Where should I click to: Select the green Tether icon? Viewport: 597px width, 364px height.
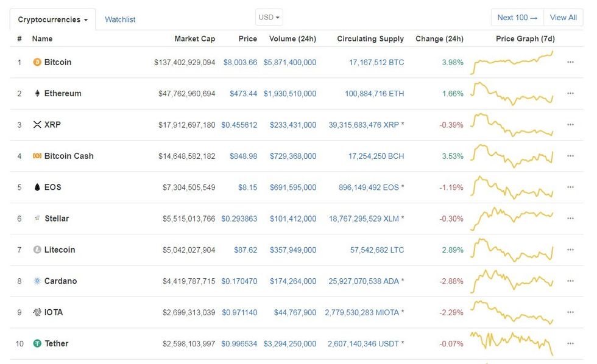[x=37, y=343]
